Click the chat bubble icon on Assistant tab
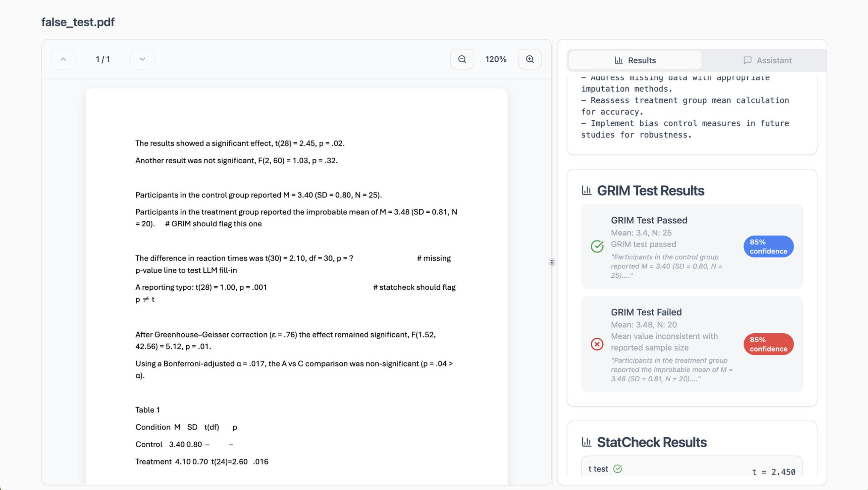868x490 pixels. pos(747,60)
